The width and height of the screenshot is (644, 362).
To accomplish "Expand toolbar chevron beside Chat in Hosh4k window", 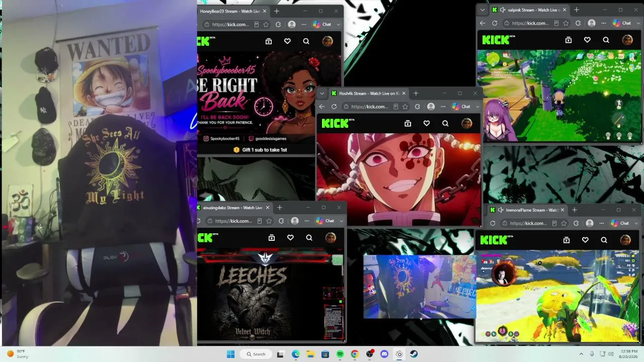I will [477, 107].
